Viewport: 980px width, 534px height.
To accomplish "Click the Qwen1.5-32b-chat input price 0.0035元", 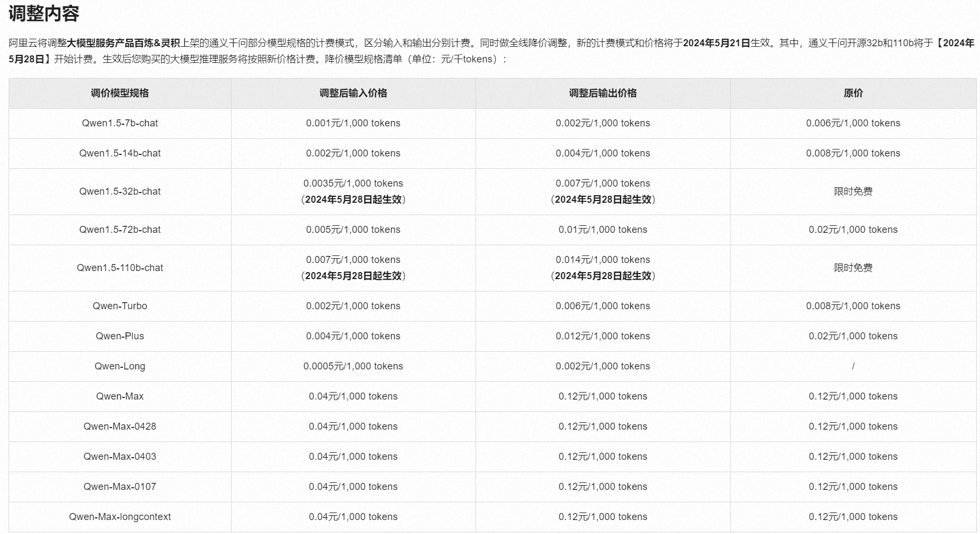I will point(353,183).
